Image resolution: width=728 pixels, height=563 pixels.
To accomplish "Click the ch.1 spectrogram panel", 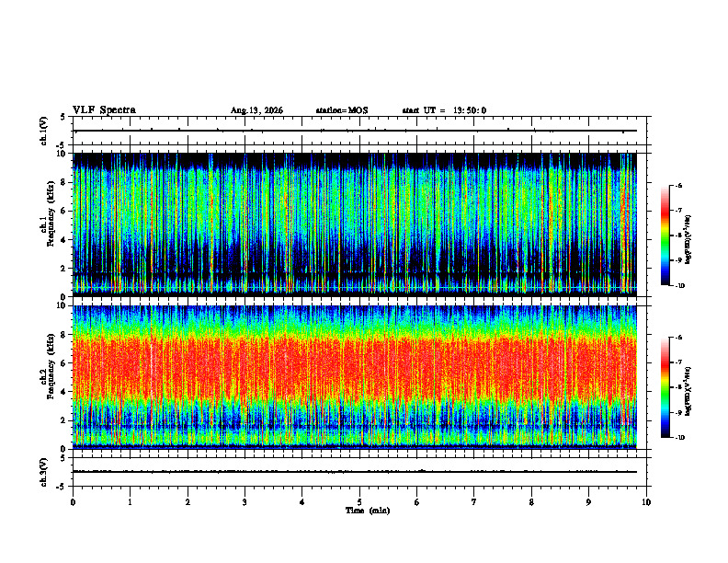I will click(355, 224).
